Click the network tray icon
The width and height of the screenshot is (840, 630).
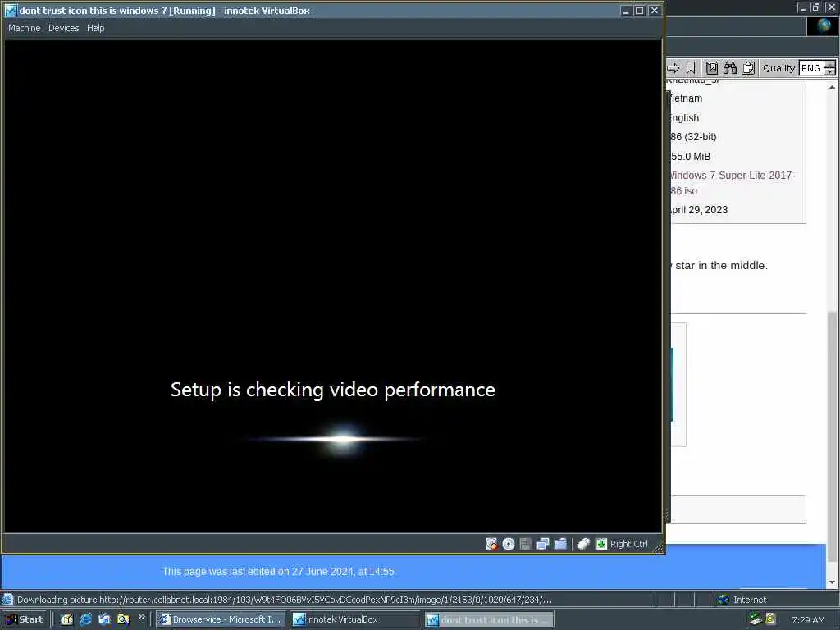756,619
